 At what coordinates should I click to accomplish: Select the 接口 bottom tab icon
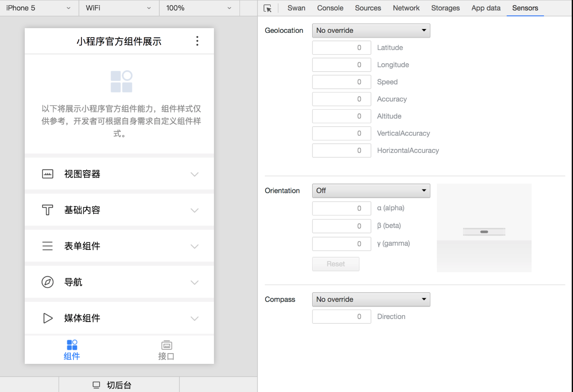coord(167,345)
